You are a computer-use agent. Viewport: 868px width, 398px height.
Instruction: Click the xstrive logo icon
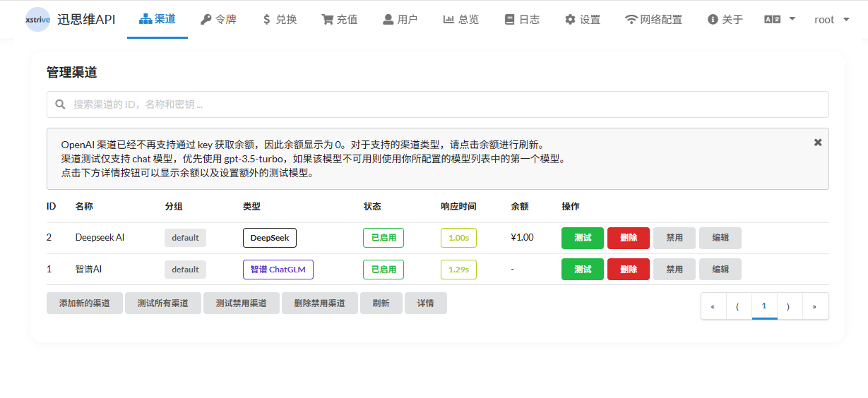pos(37,20)
